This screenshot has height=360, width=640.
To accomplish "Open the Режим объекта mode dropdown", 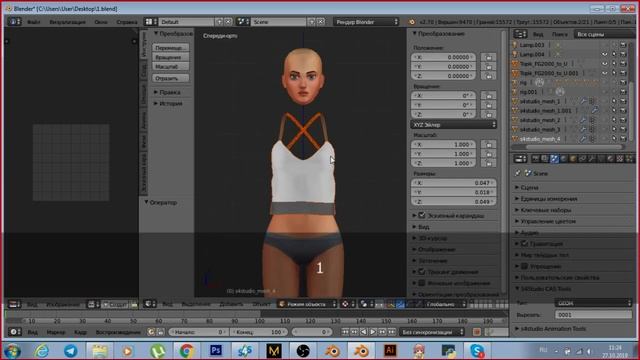I will (307, 304).
